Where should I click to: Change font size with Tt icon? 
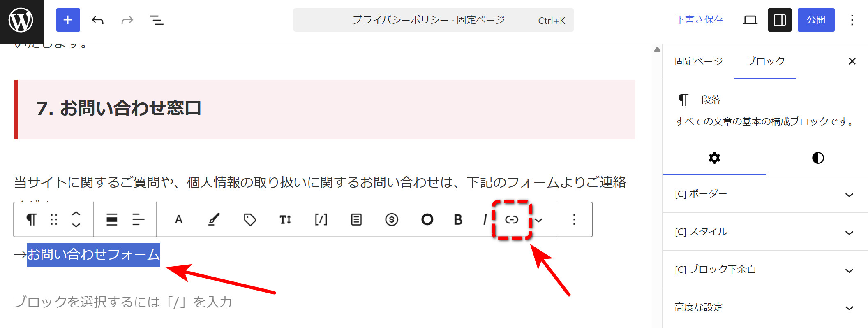coord(285,220)
